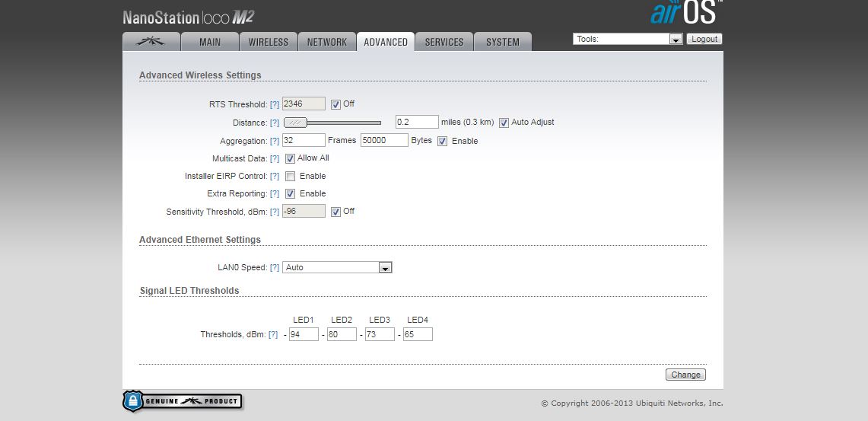The height and width of the screenshot is (421, 868).
Task: Click the Distance miles input field
Action: tap(418, 122)
